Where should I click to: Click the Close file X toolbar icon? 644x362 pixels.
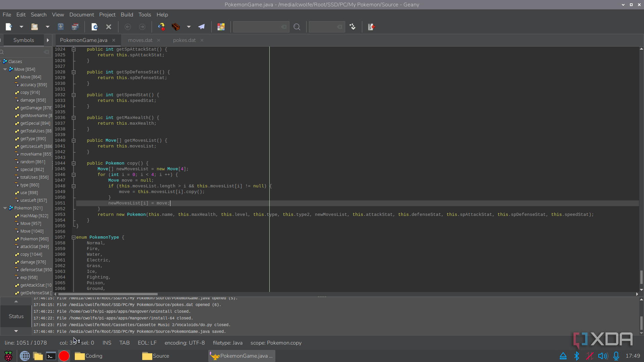click(x=109, y=27)
